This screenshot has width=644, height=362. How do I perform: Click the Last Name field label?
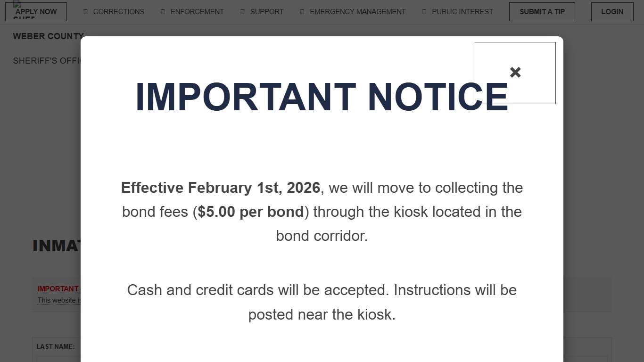click(55, 346)
